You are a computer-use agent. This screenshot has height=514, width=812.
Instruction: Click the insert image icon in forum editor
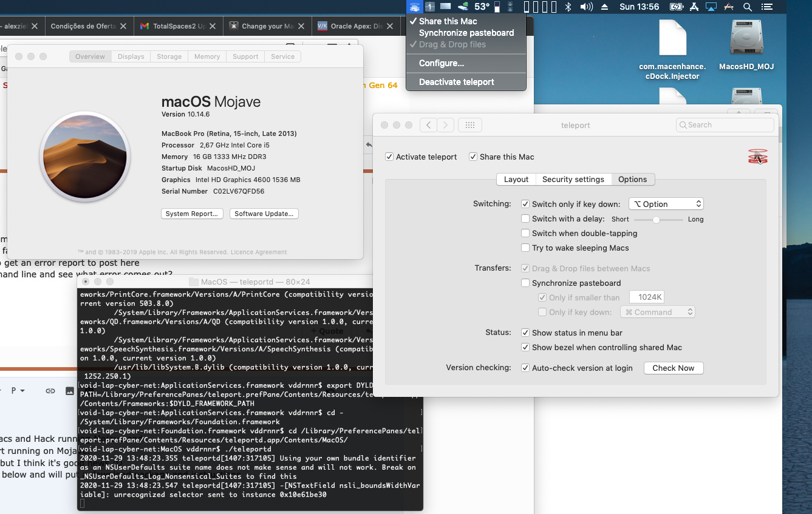point(70,391)
